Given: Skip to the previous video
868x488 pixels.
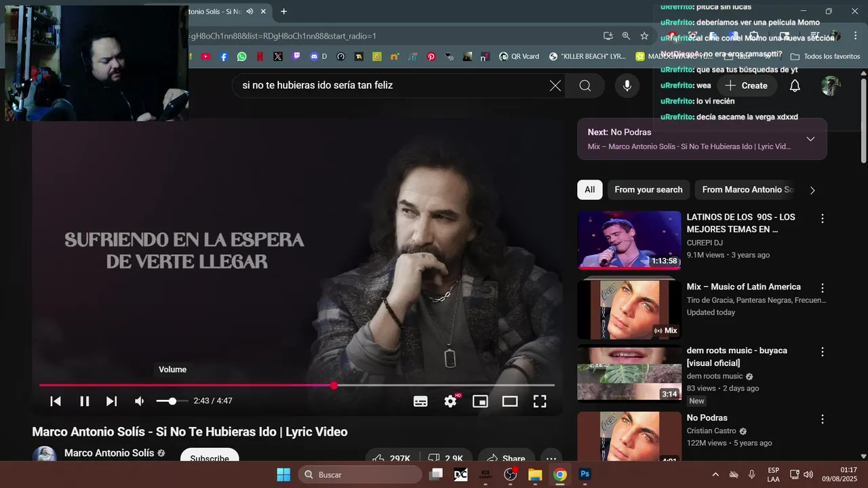Looking at the screenshot, I should click(56, 401).
